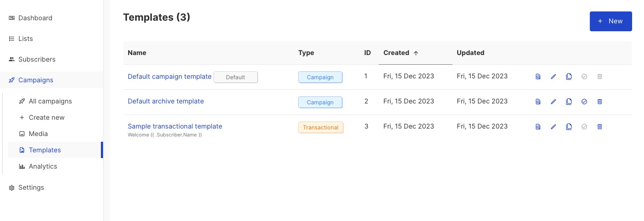The width and height of the screenshot is (644, 221).
Task: Open Sample transactional template link
Action: pos(175,126)
